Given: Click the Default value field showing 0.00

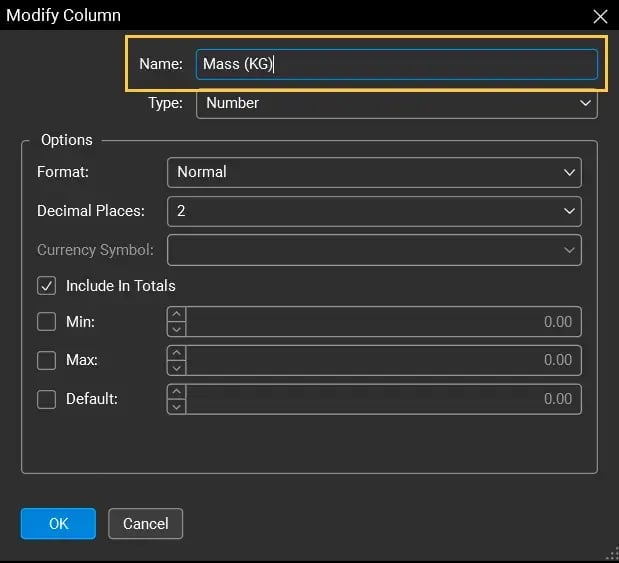Looking at the screenshot, I should [x=383, y=399].
